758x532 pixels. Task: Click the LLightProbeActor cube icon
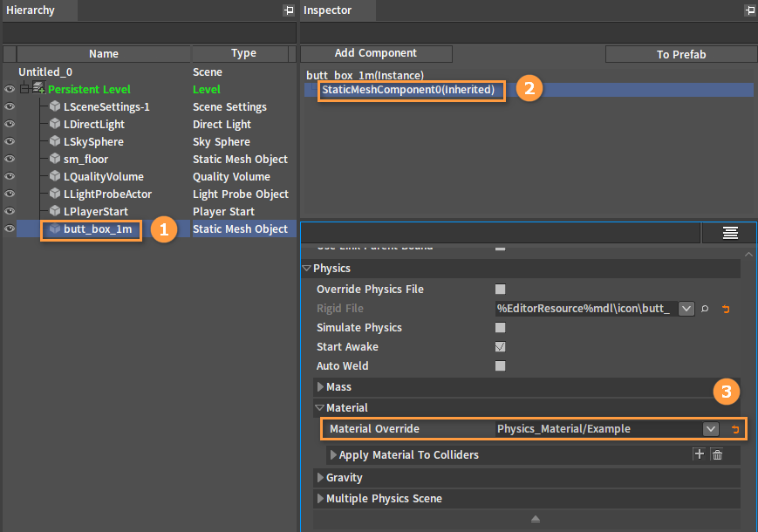pyautogui.click(x=55, y=194)
